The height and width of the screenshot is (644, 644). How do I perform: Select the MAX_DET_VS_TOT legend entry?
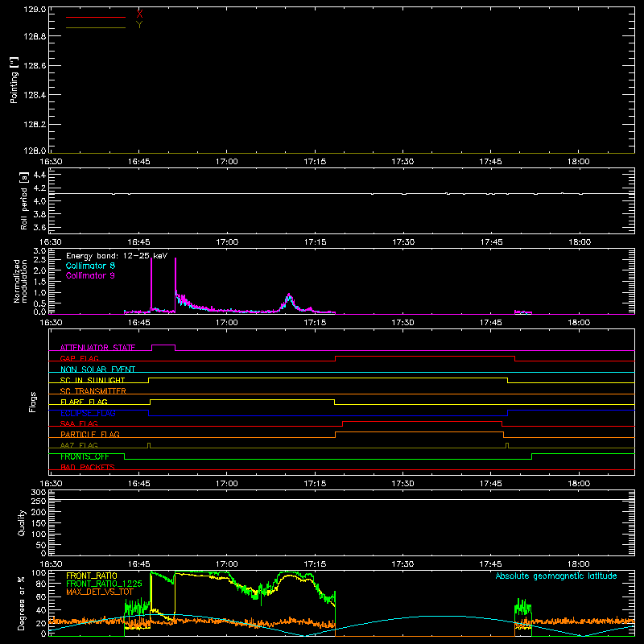tap(100, 592)
